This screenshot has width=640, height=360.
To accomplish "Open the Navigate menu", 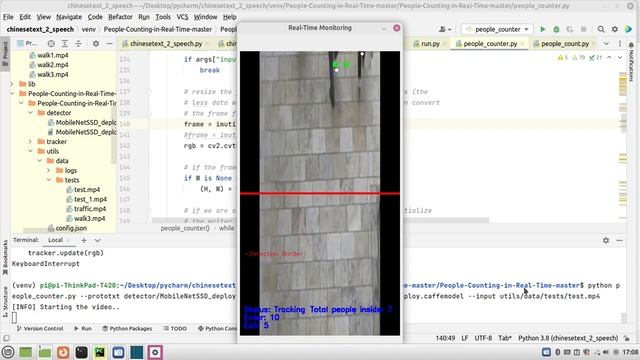I will (69, 17).
